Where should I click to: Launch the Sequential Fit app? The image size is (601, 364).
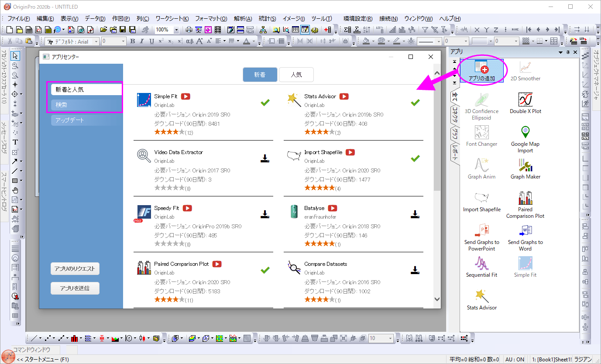482,267
